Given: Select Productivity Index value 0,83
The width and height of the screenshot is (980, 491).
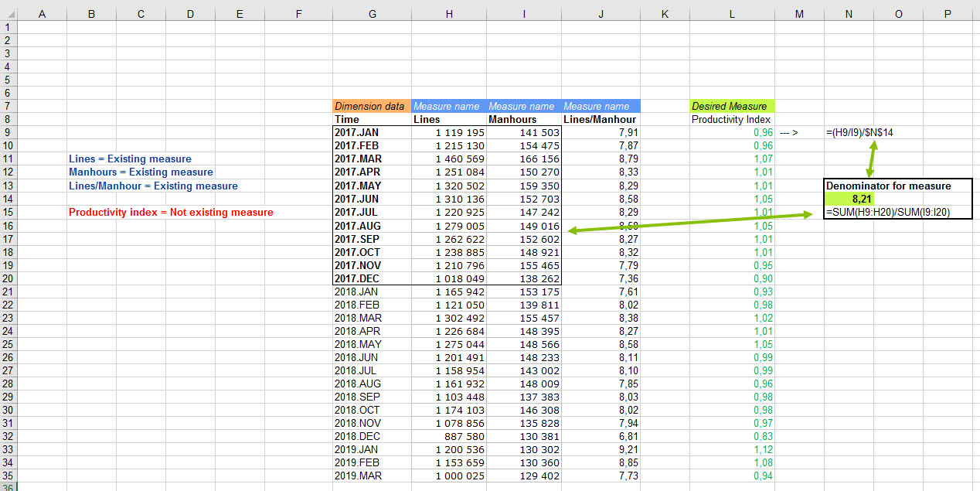Looking at the screenshot, I should point(732,436).
